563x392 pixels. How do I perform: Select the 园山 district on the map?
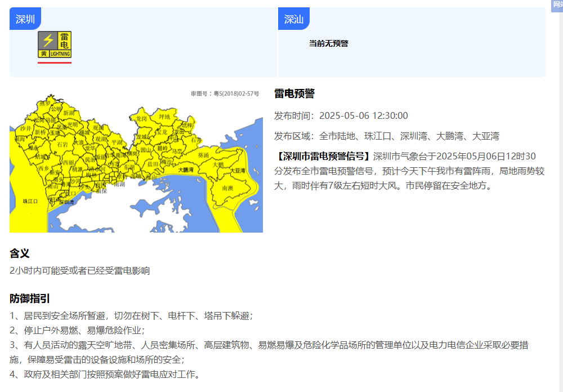[x=145, y=150]
